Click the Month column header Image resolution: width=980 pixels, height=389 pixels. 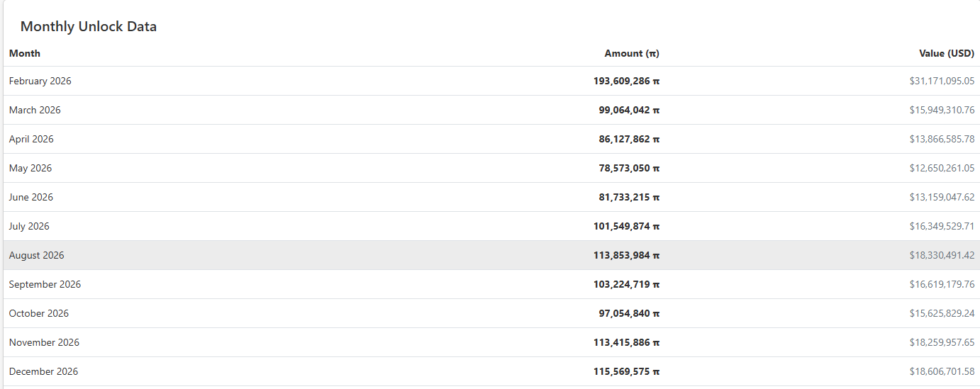[25, 53]
